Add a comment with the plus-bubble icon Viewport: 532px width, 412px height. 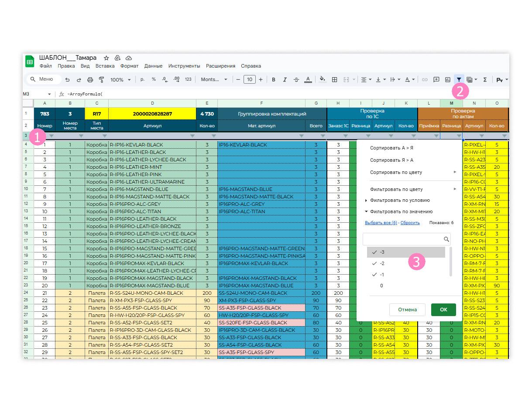(x=436, y=80)
